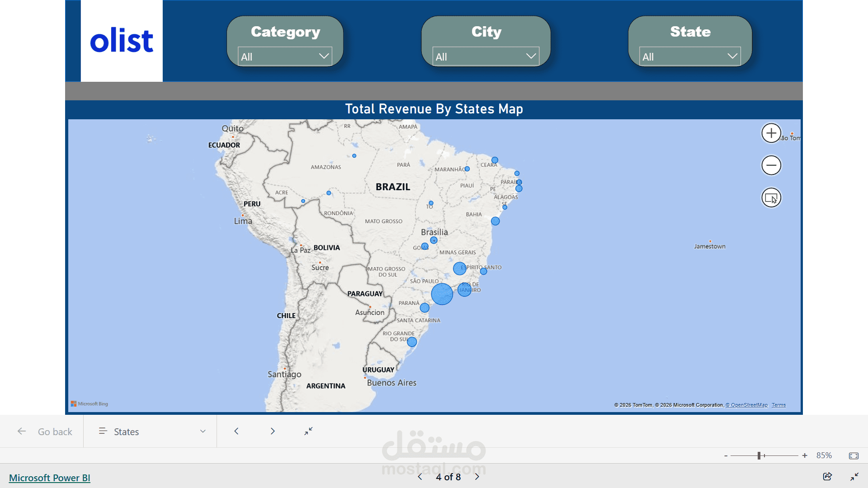Expand the State filter dropdown
This screenshot has width=868, height=488.
[690, 57]
